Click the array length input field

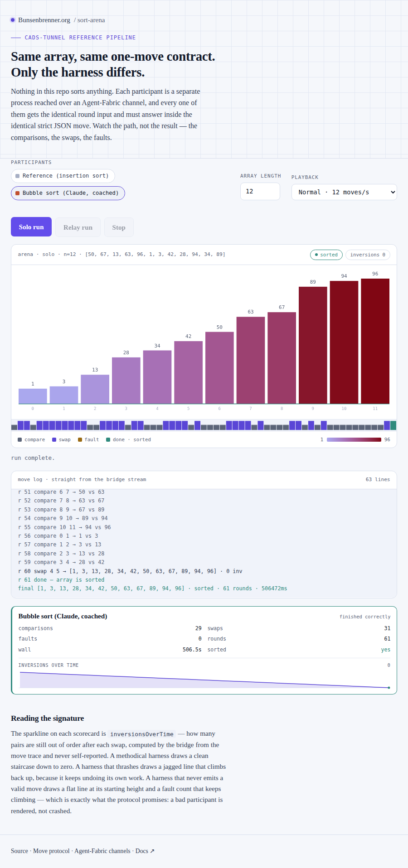point(260,191)
